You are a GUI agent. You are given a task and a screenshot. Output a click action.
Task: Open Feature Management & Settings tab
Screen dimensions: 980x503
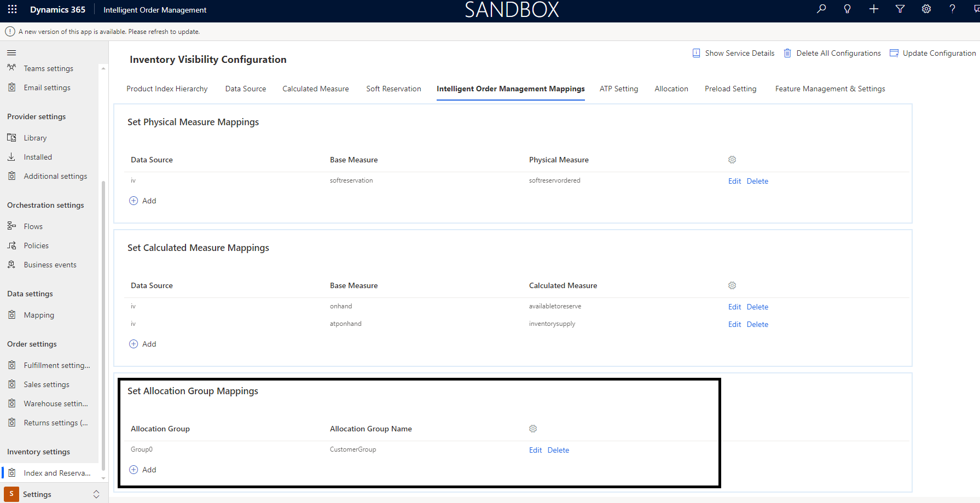(x=830, y=89)
